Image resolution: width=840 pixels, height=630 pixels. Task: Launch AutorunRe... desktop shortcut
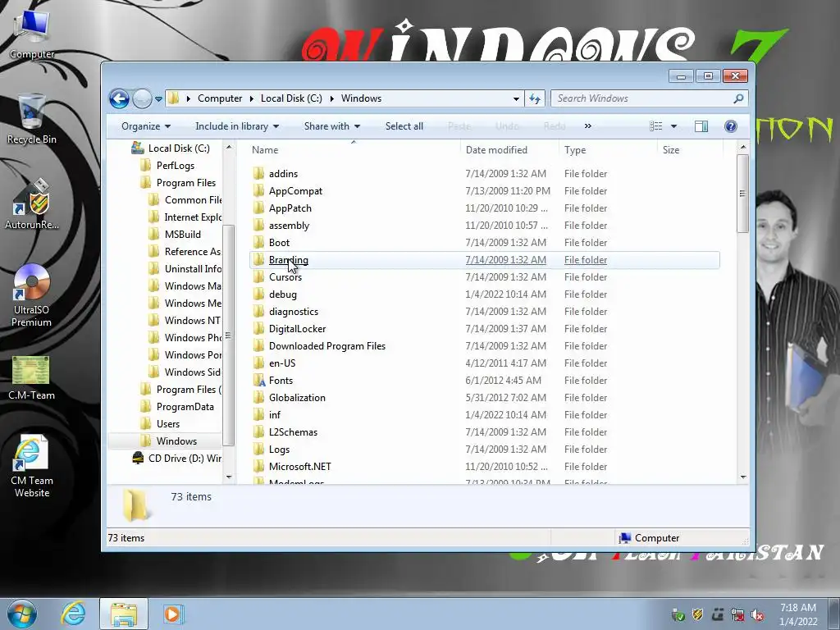coord(32,204)
